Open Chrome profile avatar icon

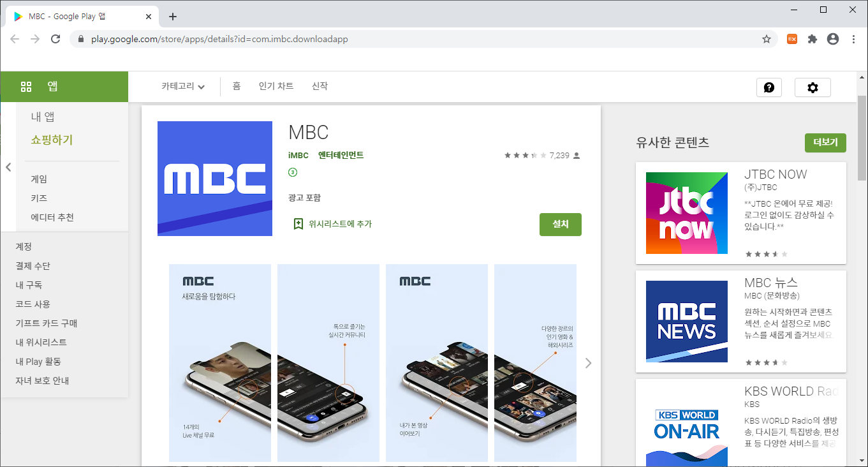tap(833, 39)
